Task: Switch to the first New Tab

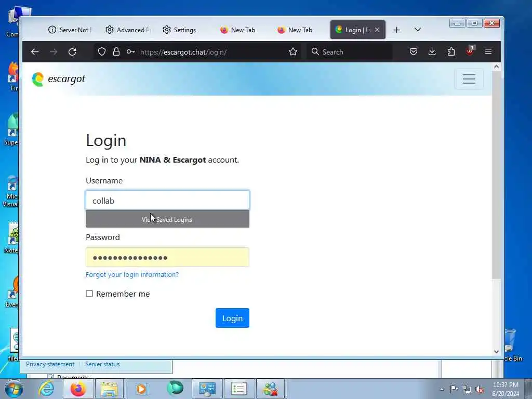Action: coord(237,30)
